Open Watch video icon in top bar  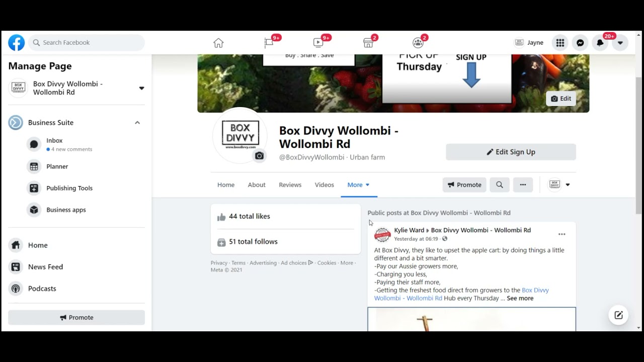pyautogui.click(x=318, y=43)
